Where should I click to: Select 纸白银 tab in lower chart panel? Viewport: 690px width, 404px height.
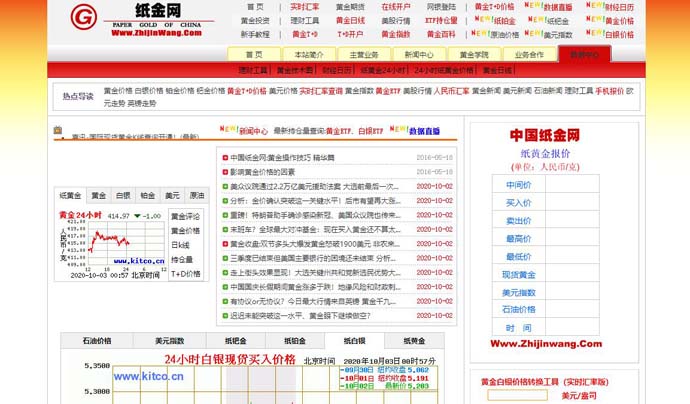[x=355, y=341]
